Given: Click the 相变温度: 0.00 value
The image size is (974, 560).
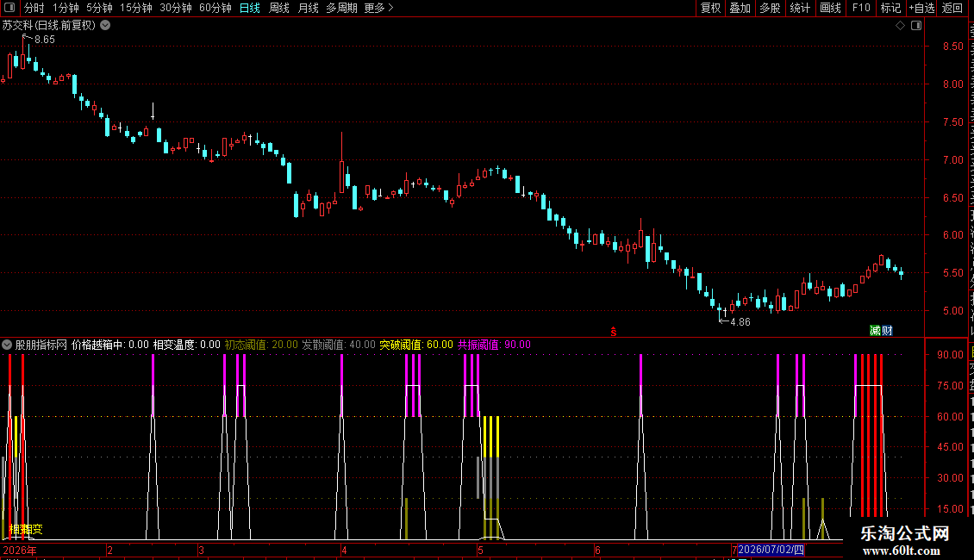Looking at the screenshot, I should click(x=186, y=345).
